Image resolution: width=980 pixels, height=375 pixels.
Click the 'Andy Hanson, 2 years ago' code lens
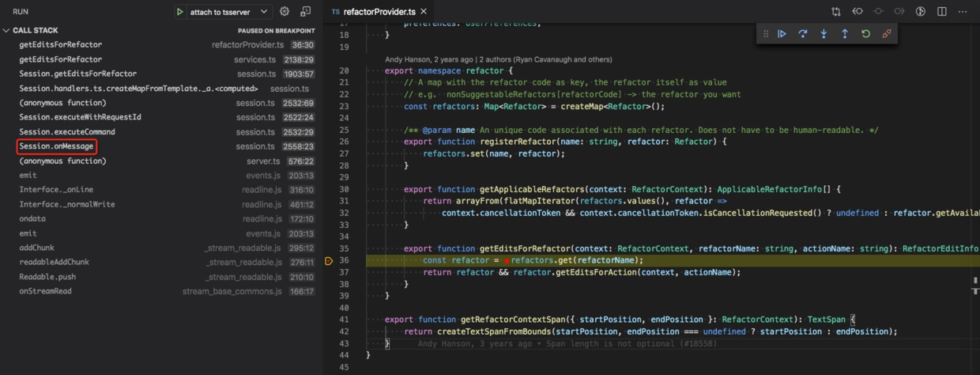[430, 59]
